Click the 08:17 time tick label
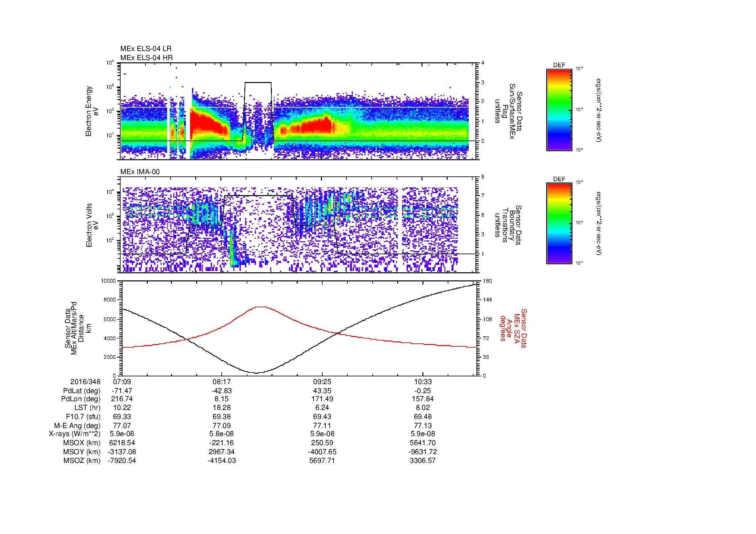Viewport: 756px width, 534px height. pos(222,382)
